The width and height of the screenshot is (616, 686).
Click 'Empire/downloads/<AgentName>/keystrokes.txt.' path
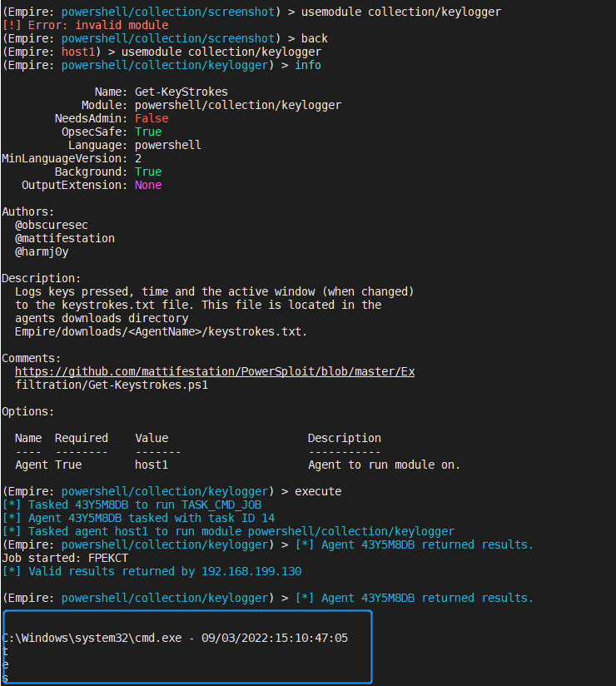pos(161,331)
